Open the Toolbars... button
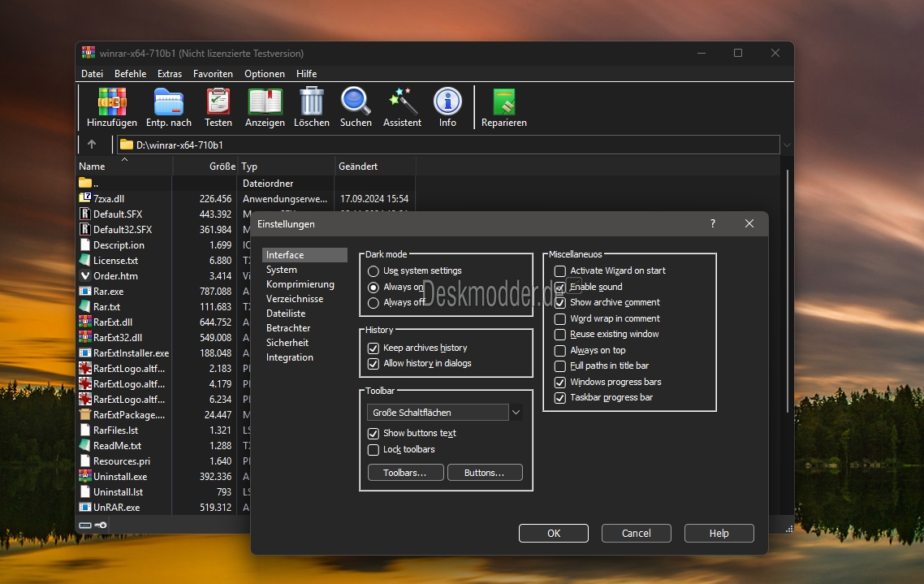924x584 pixels. click(x=405, y=473)
